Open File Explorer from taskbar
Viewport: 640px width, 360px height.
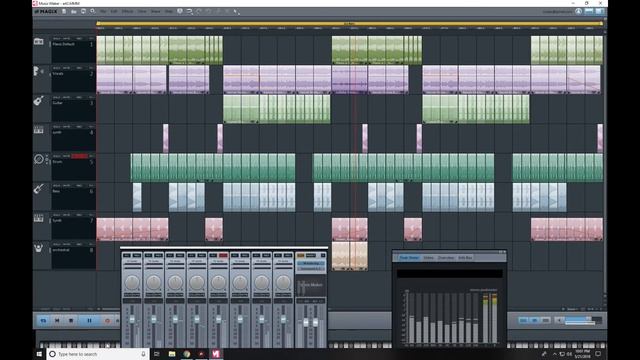click(172, 354)
